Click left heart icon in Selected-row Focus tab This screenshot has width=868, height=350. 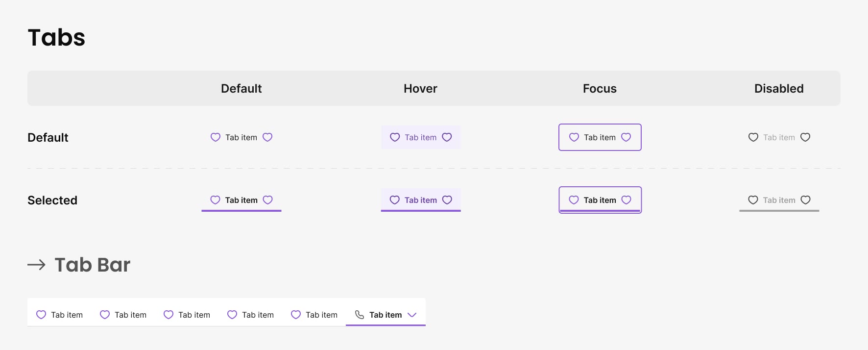[574, 200]
